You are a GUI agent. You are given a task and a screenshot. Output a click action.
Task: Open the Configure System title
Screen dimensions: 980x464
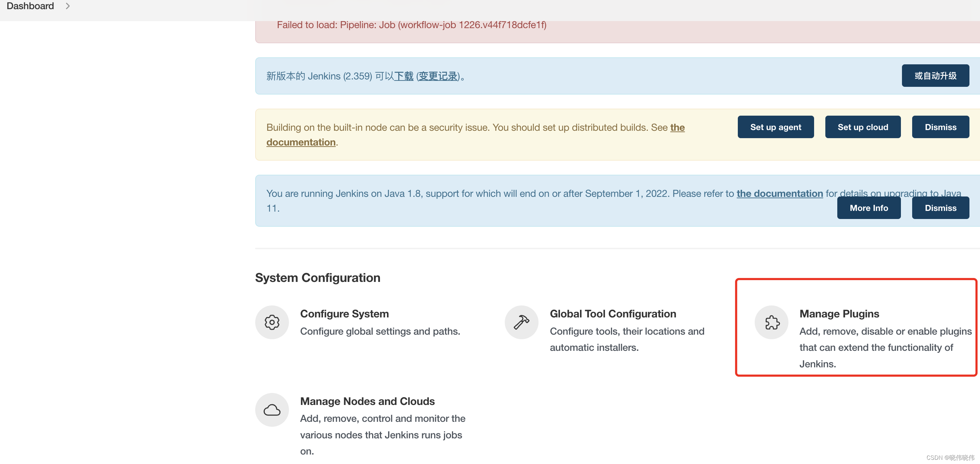pyautogui.click(x=344, y=314)
